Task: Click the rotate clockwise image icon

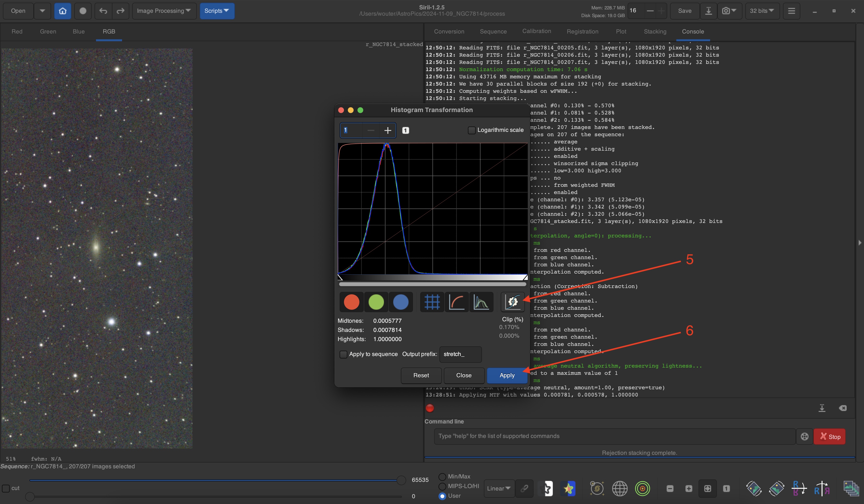Action: point(776,489)
